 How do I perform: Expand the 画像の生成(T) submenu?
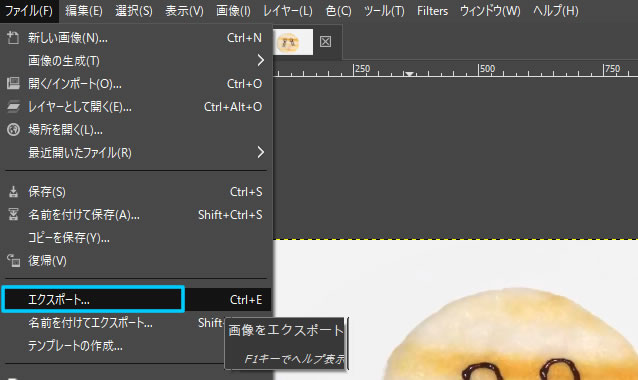pyautogui.click(x=136, y=61)
